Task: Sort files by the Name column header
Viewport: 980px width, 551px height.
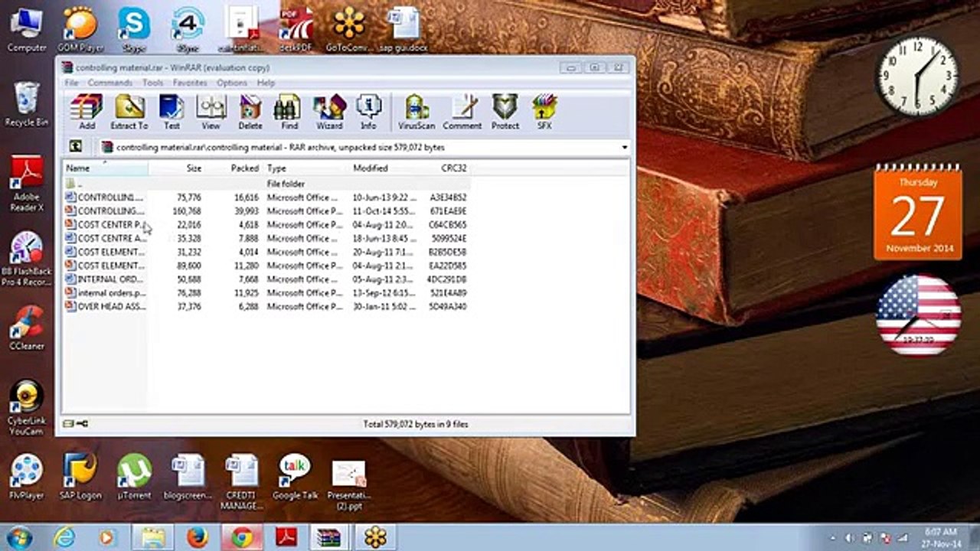Action: (106, 168)
